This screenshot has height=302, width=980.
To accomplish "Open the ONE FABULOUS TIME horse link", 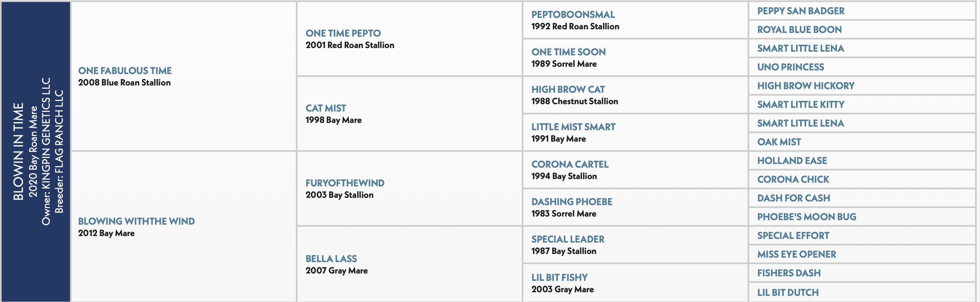I will click(x=125, y=71).
